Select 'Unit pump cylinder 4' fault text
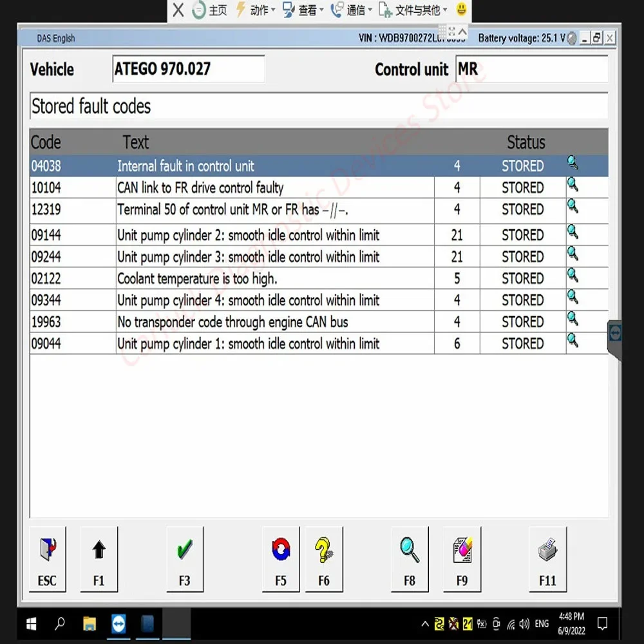This screenshot has height=644, width=644. [x=248, y=301]
